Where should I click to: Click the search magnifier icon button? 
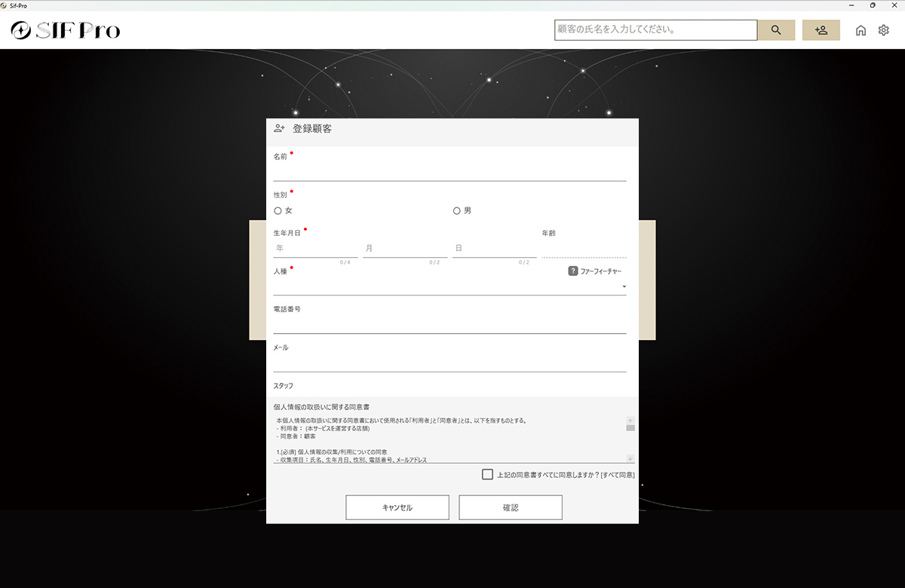(x=776, y=30)
